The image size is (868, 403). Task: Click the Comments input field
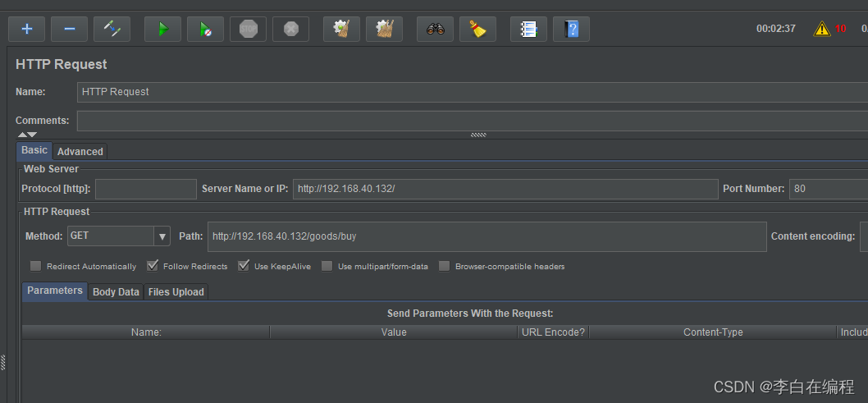[473, 121]
